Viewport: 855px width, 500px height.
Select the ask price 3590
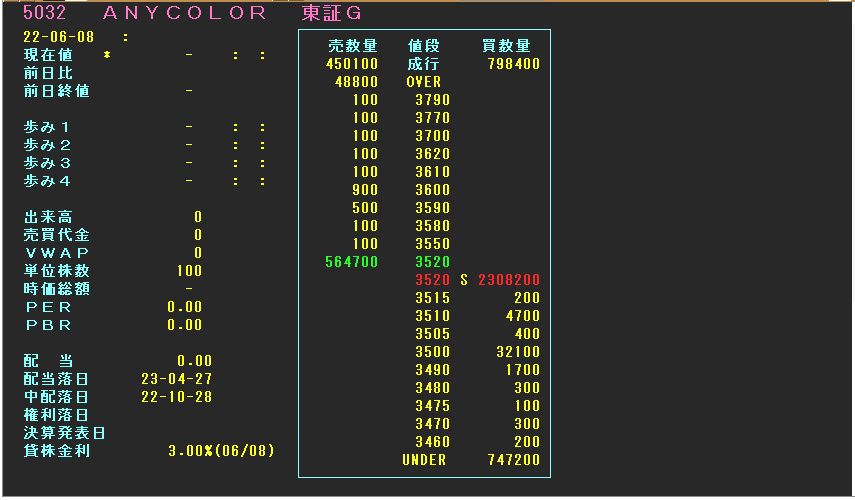432,208
